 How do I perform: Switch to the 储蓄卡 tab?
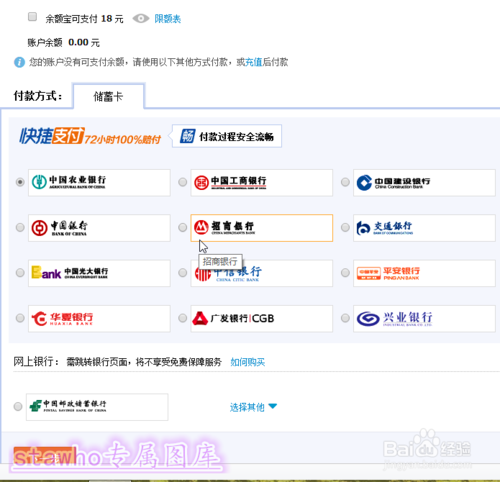pyautogui.click(x=109, y=97)
